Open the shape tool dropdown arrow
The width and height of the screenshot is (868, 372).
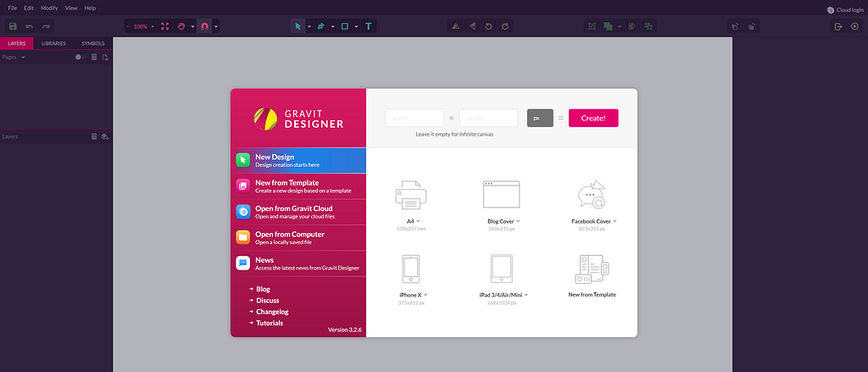(357, 26)
